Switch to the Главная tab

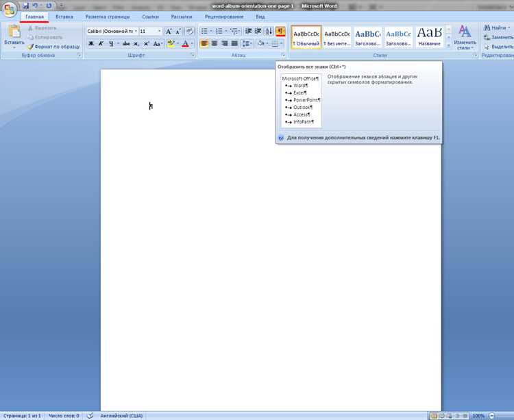click(x=34, y=16)
